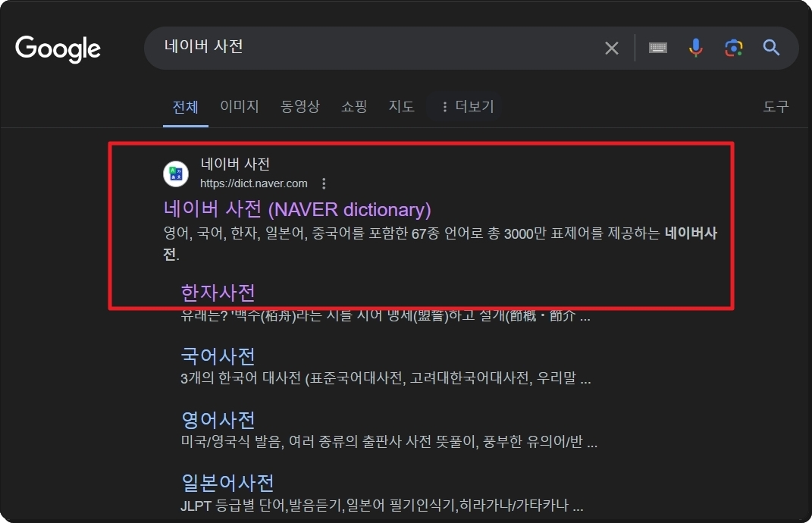Click the text 3개의 한국어 대사전

click(241, 378)
